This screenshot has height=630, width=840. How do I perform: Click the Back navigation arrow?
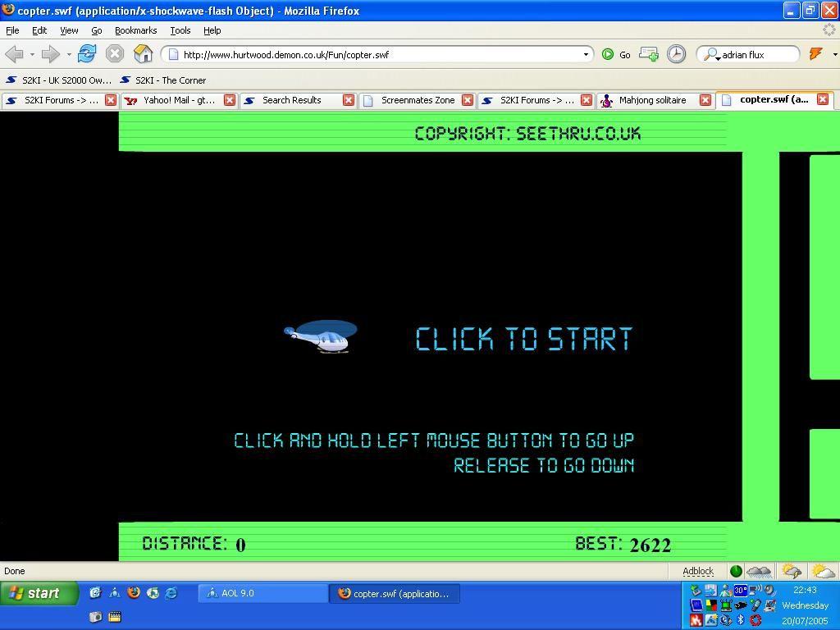point(13,54)
